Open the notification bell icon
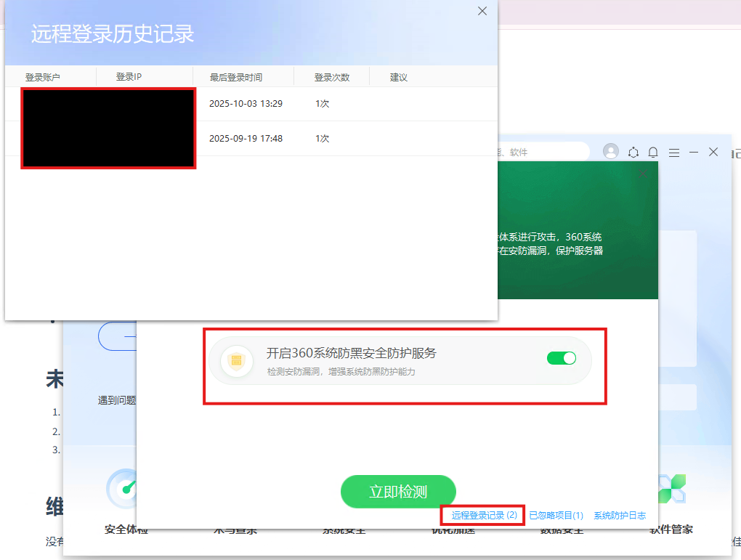This screenshot has height=560, width=741. click(653, 152)
